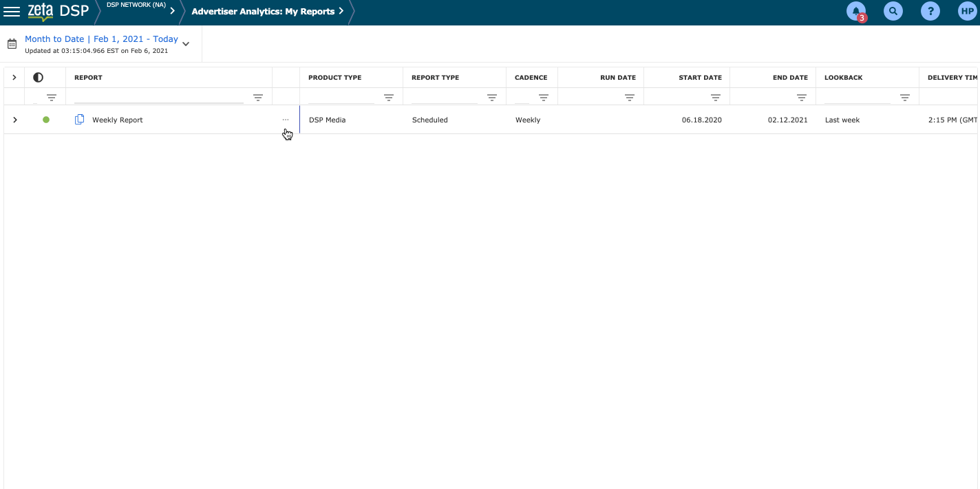
Task: Open the hamburger main menu
Action: pyautogui.click(x=12, y=12)
